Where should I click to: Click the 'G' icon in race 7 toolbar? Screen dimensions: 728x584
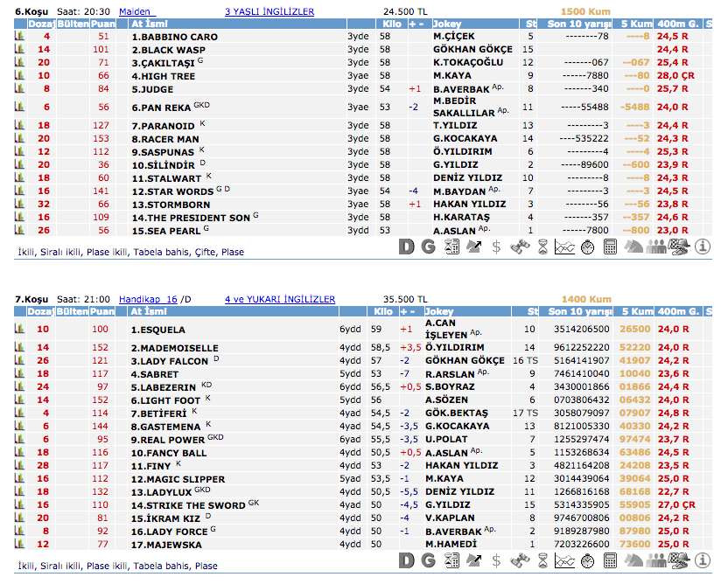428,560
